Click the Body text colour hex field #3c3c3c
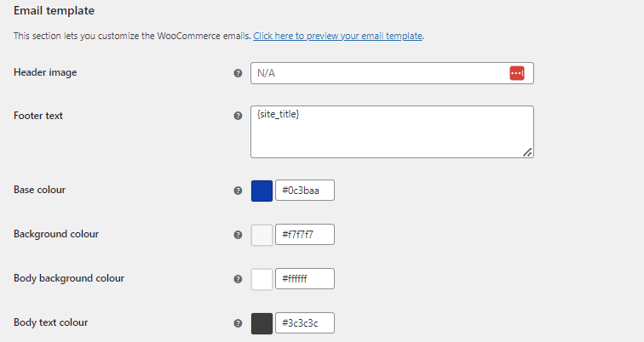 click(305, 323)
